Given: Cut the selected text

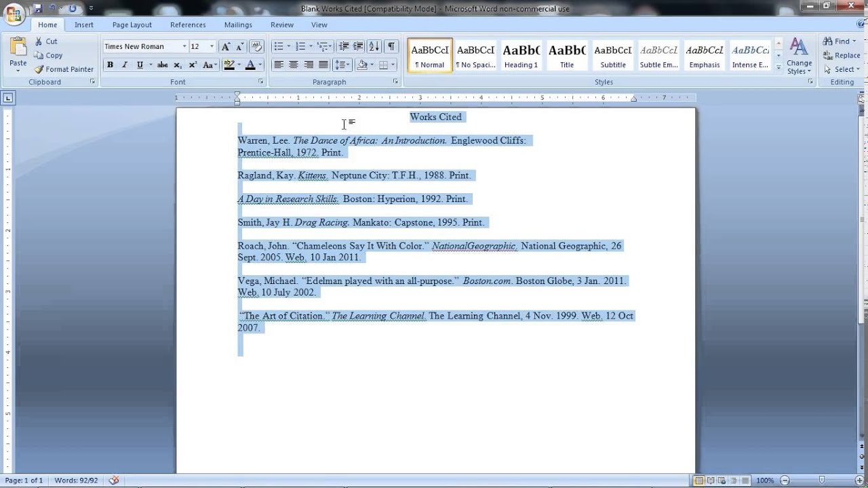Looking at the screenshot, I should point(46,41).
